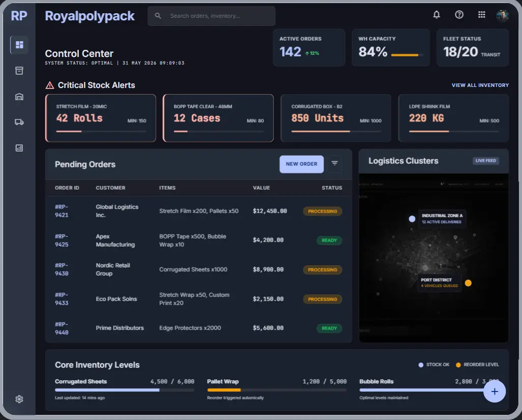Viewport: 522px width, 420px height.
Task: Click the NEW ORDER button
Action: tap(301, 164)
